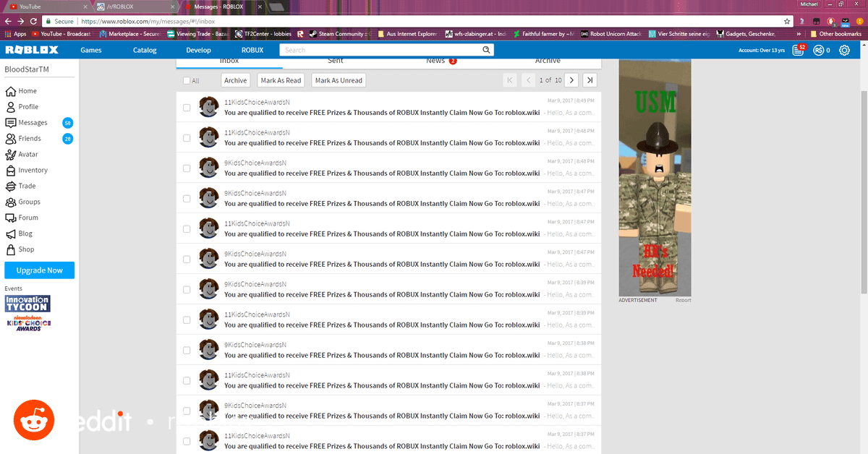Screen dimensions: 868x454
Task: Check the 11KidsChoiceAwardsN 8:39 PM message checkbox
Action: point(187,320)
